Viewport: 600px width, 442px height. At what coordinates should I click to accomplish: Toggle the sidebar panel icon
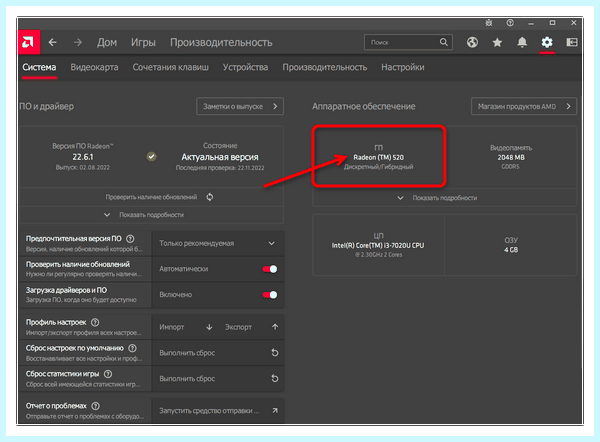tap(572, 42)
